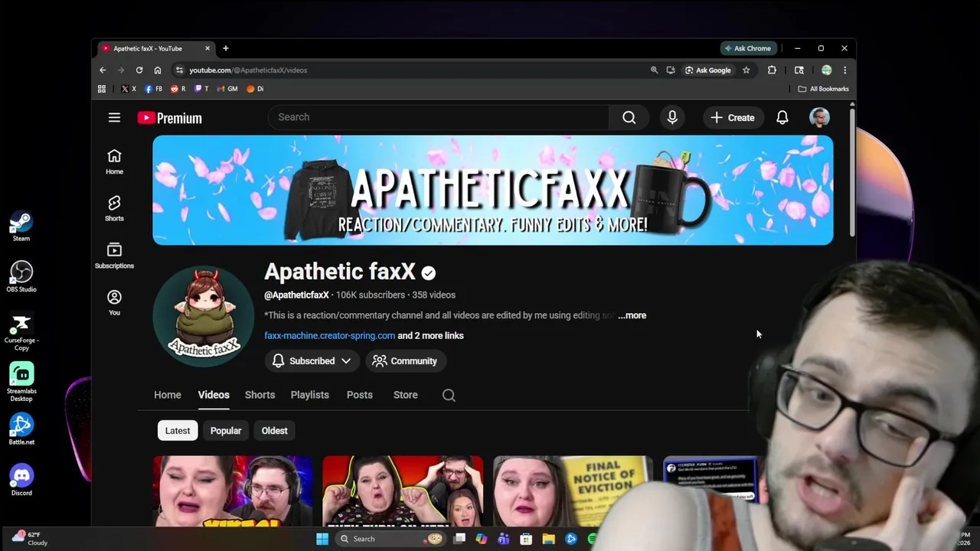Click the Apathetic faxX channel avatar
Image resolution: width=980 pixels, height=551 pixels.
(x=204, y=316)
